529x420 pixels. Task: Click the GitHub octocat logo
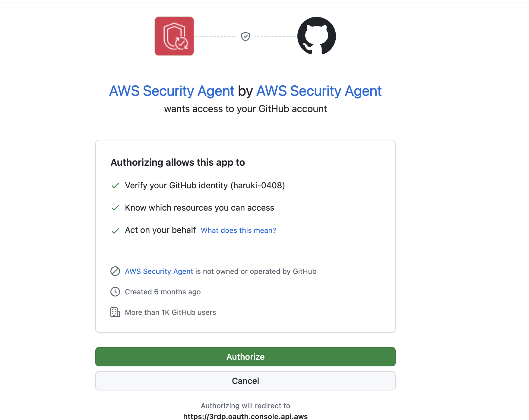(316, 36)
